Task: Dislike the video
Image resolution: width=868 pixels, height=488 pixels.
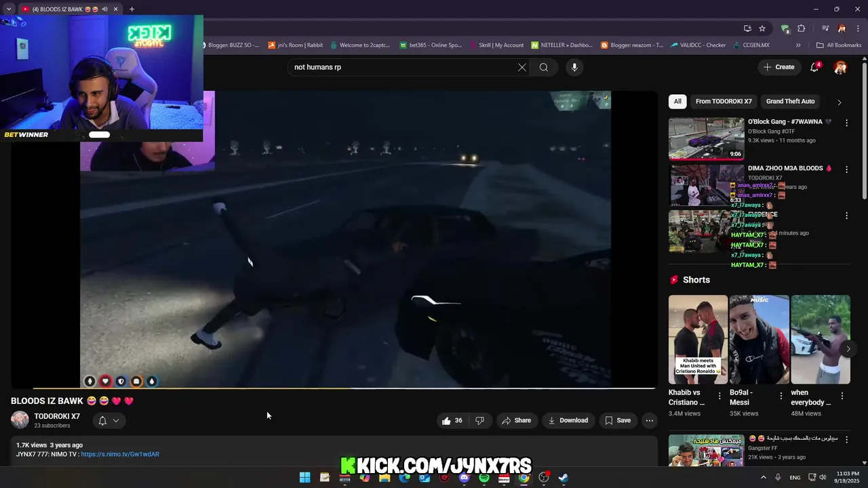Action: [479, 420]
